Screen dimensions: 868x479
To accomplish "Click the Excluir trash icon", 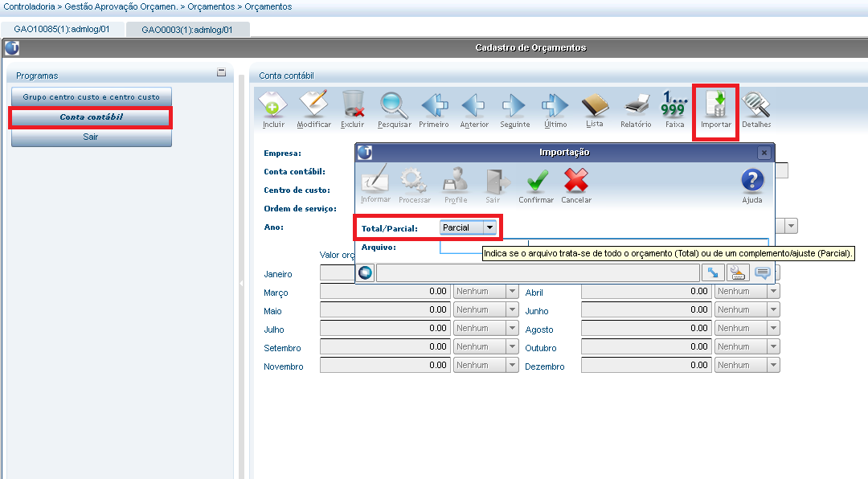I will (353, 109).
